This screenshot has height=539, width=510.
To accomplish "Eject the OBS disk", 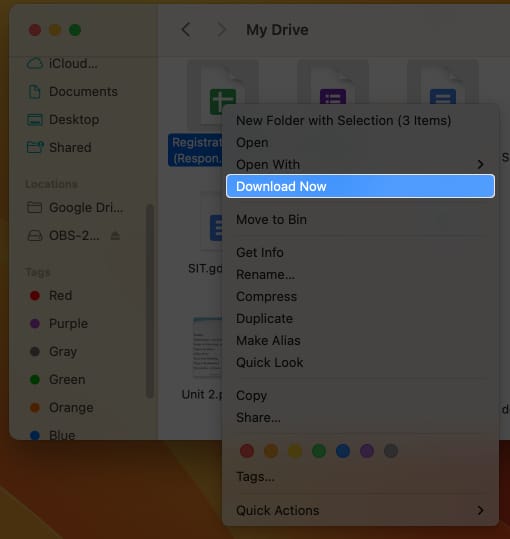I will 115,236.
